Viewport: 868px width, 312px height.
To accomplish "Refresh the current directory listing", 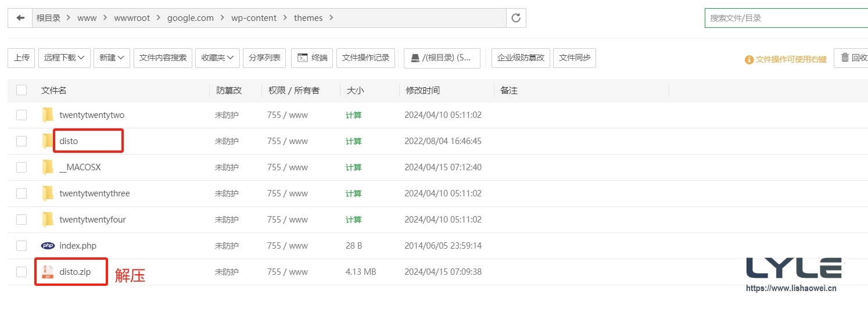I will 516,18.
